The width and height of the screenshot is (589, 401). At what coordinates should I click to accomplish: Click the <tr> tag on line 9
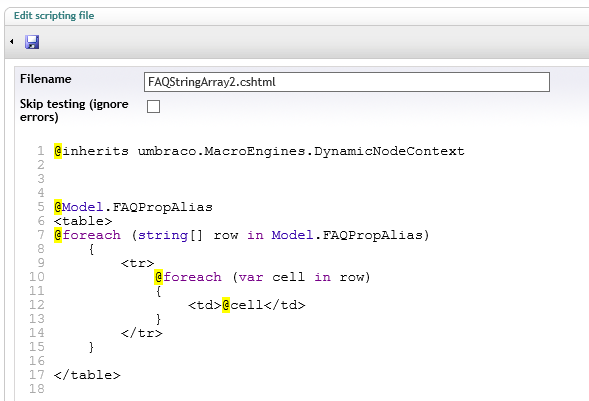[x=137, y=263]
